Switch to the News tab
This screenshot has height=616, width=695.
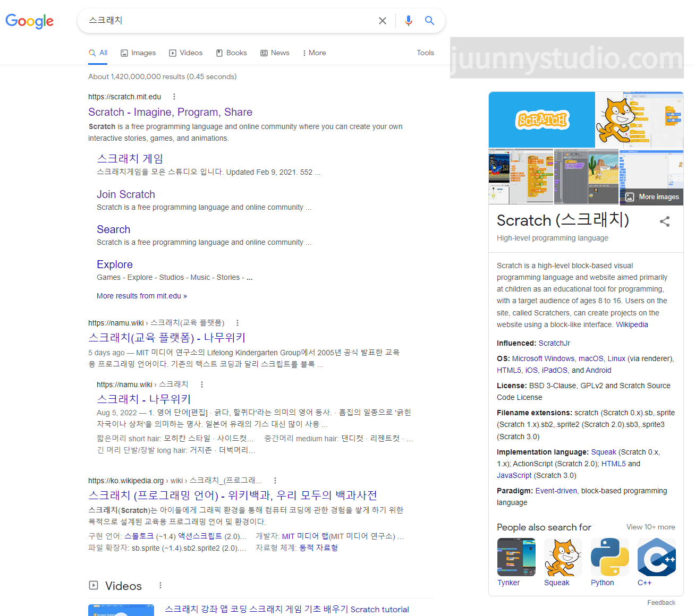point(275,53)
